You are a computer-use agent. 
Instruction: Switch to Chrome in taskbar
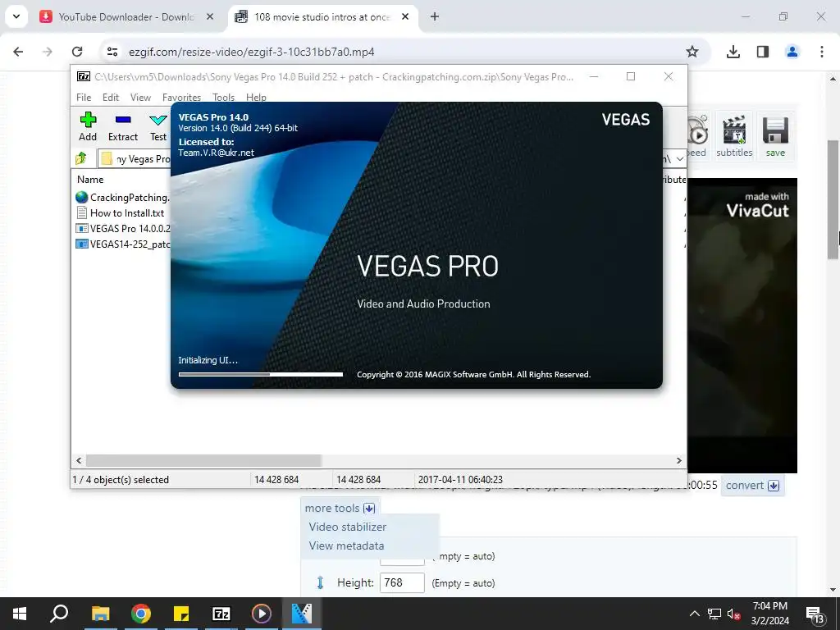[x=140, y=614]
